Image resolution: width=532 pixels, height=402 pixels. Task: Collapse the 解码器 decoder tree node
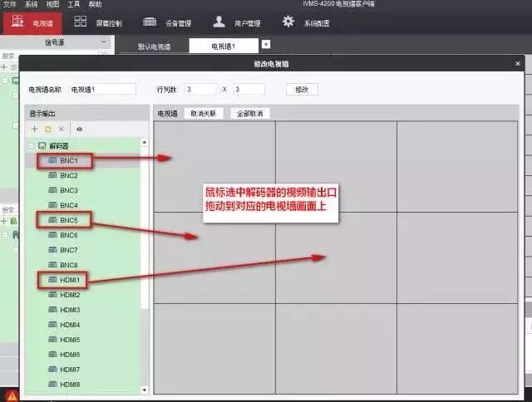pyautogui.click(x=32, y=145)
